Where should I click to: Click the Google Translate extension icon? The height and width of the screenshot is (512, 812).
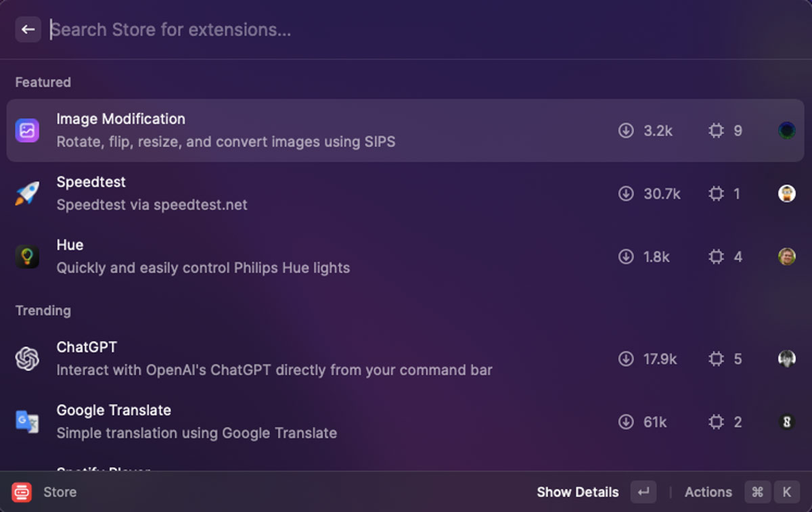click(27, 421)
